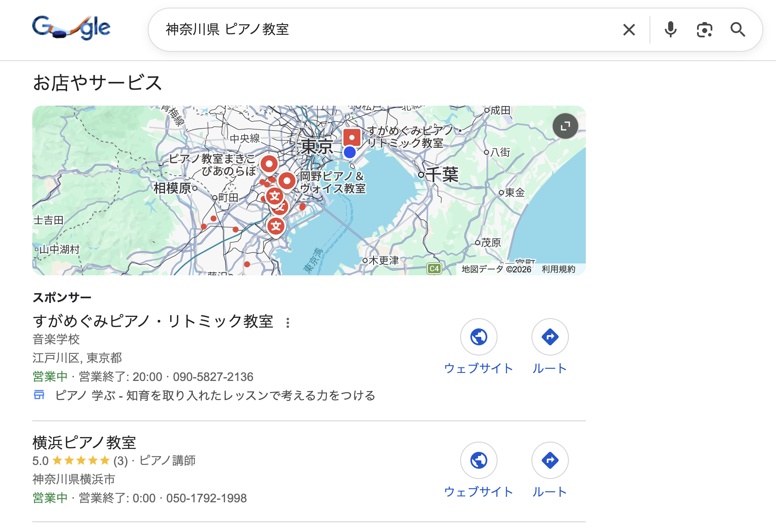Open image search with camera icon
Screen dimensions: 776x532
(704, 30)
